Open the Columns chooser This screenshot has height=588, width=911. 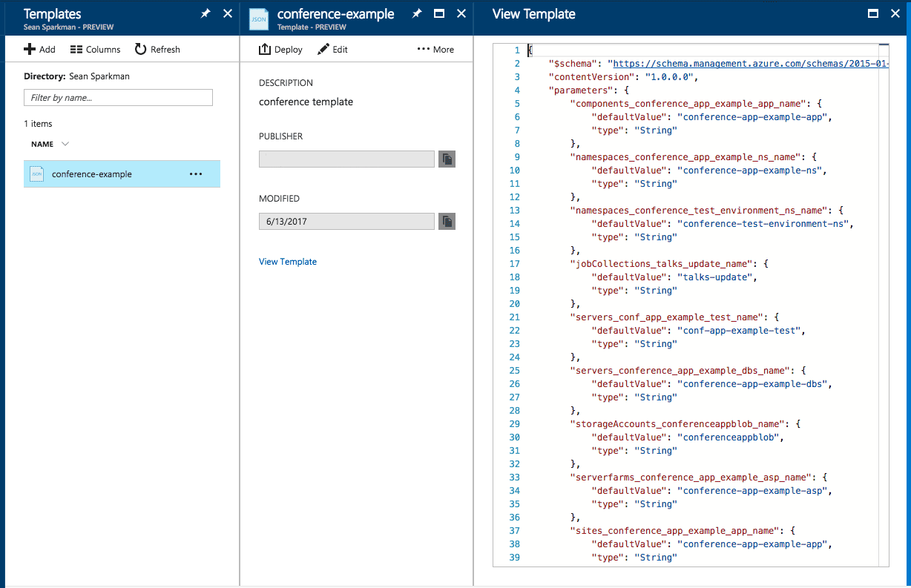[x=95, y=50]
